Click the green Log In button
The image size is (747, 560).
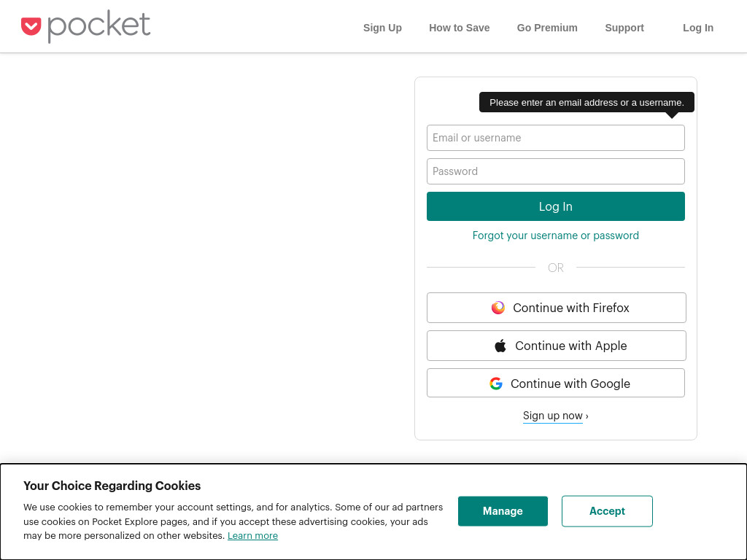click(555, 206)
